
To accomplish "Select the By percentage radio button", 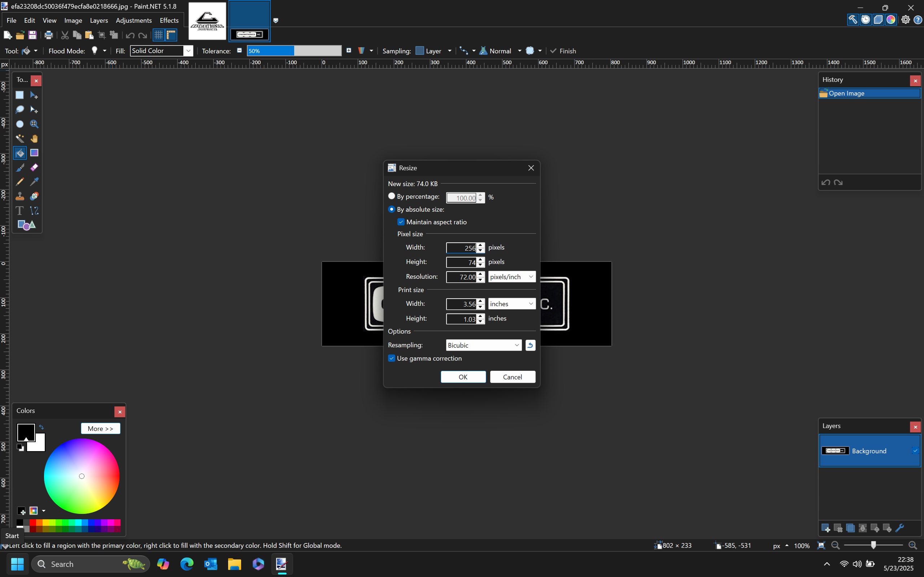I will coord(391,196).
